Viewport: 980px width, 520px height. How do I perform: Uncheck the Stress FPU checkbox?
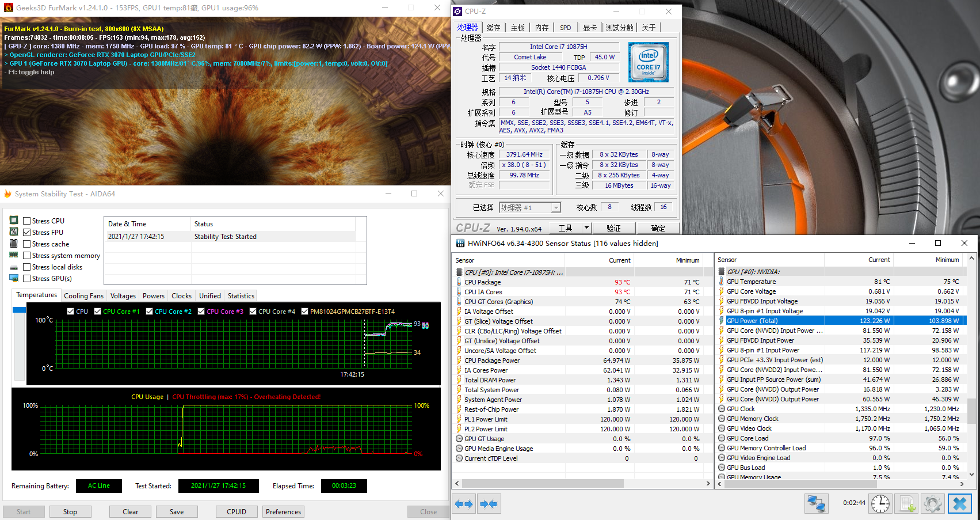coord(26,232)
